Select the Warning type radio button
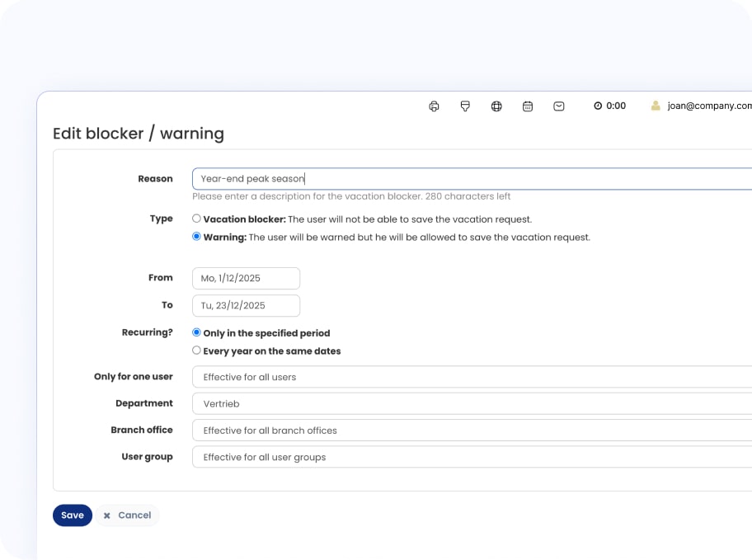Screen dimensions: 752x560 coord(196,237)
